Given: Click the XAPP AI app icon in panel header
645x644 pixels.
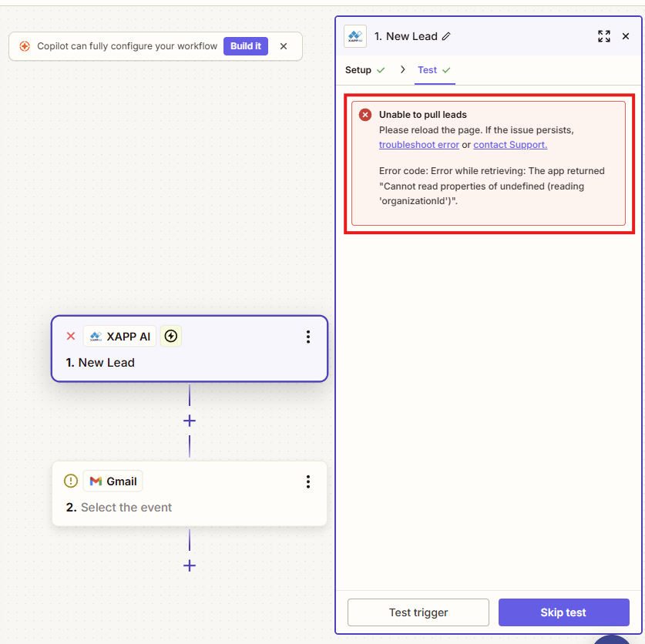Looking at the screenshot, I should coord(355,36).
